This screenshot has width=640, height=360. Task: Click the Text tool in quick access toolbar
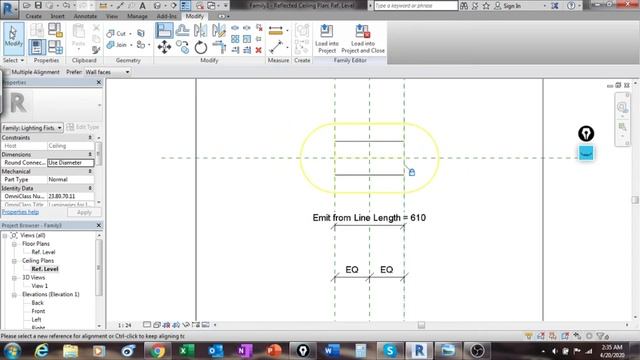tap(142, 5)
